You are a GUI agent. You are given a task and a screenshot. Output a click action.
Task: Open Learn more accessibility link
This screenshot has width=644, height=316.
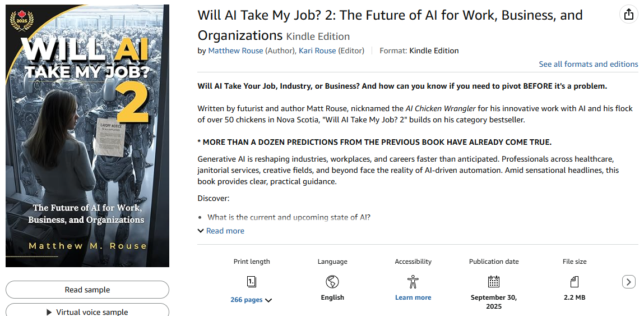413,297
